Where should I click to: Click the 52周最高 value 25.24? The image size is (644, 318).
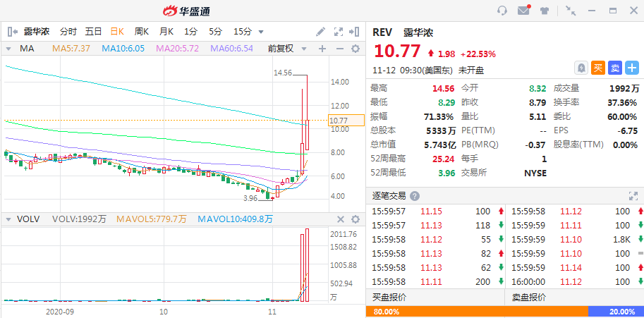[x=444, y=159]
